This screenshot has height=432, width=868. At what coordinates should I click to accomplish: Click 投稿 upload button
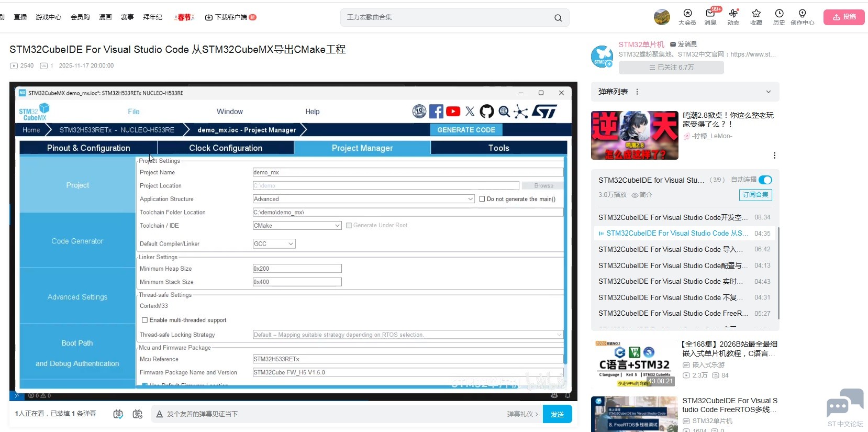click(844, 17)
